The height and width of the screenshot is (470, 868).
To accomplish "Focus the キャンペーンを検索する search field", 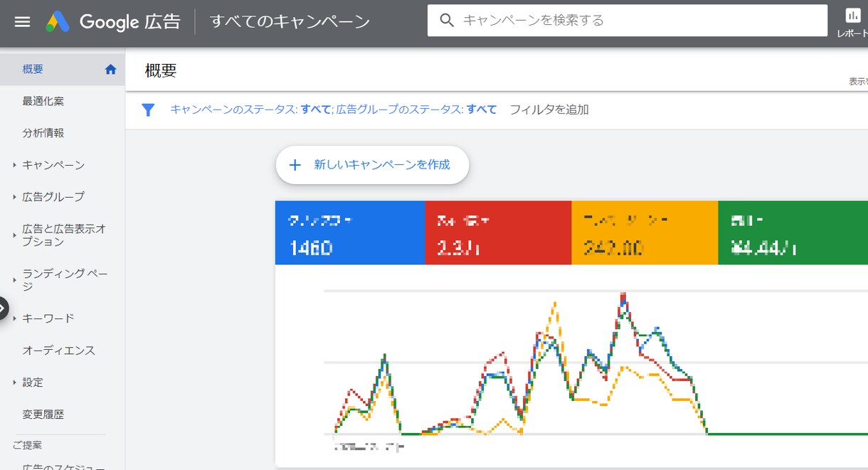I will [x=627, y=21].
